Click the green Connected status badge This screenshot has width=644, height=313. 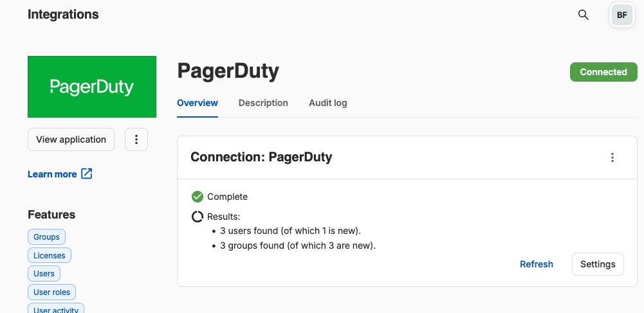click(603, 72)
